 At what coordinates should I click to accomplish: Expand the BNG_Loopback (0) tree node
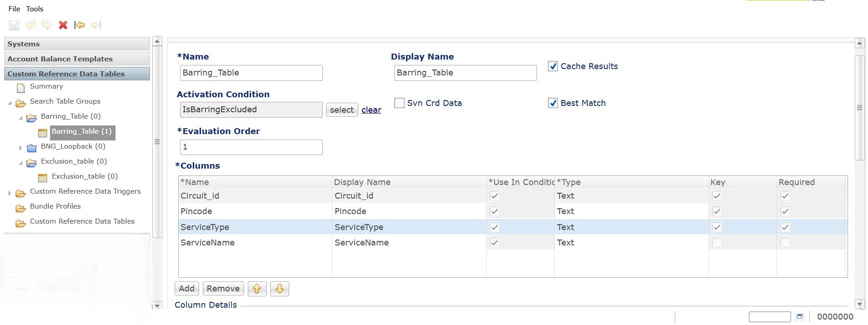click(x=20, y=148)
